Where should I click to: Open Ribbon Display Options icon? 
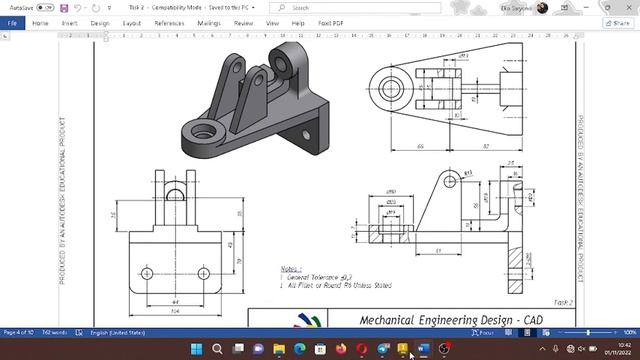(564, 8)
